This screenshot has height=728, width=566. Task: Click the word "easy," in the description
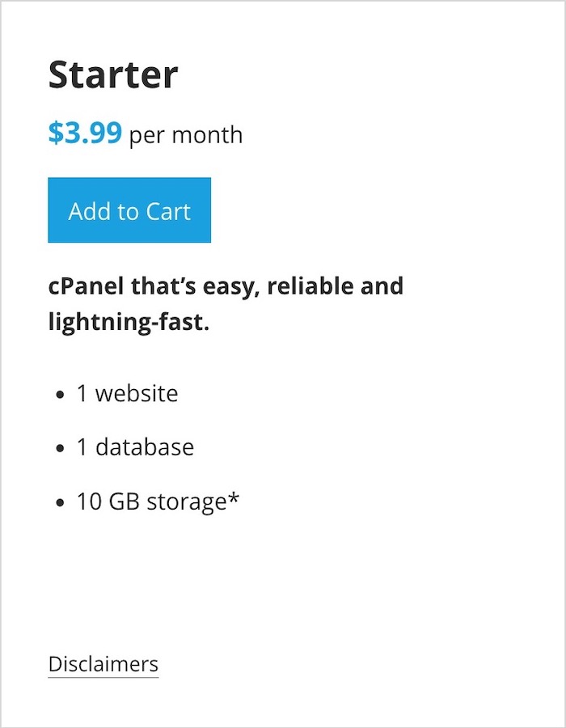click(x=224, y=288)
